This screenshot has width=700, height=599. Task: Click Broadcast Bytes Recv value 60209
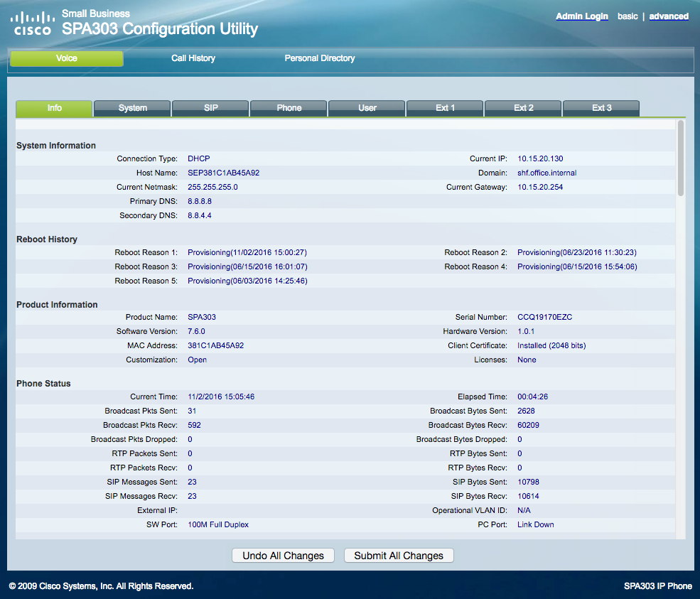pyautogui.click(x=528, y=426)
